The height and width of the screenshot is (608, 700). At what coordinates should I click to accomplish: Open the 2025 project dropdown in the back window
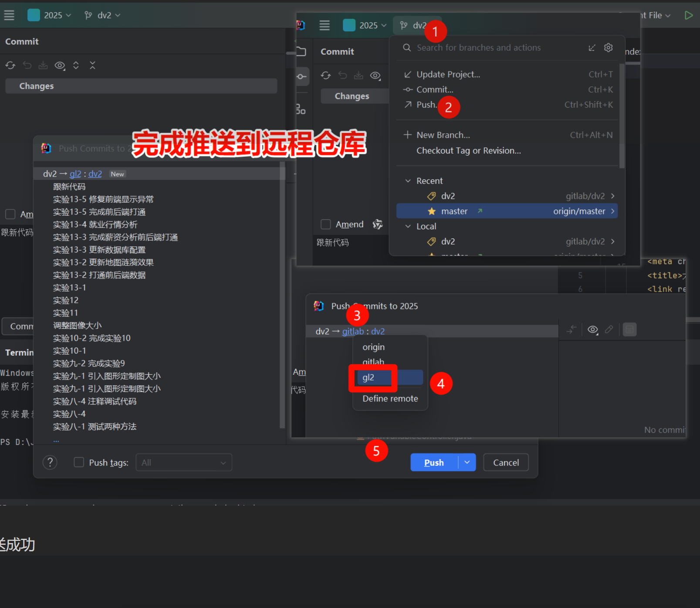point(49,15)
